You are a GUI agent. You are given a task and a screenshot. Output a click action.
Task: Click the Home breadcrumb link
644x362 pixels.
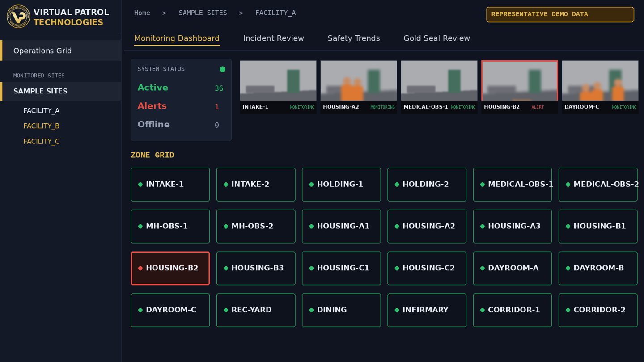tap(142, 13)
